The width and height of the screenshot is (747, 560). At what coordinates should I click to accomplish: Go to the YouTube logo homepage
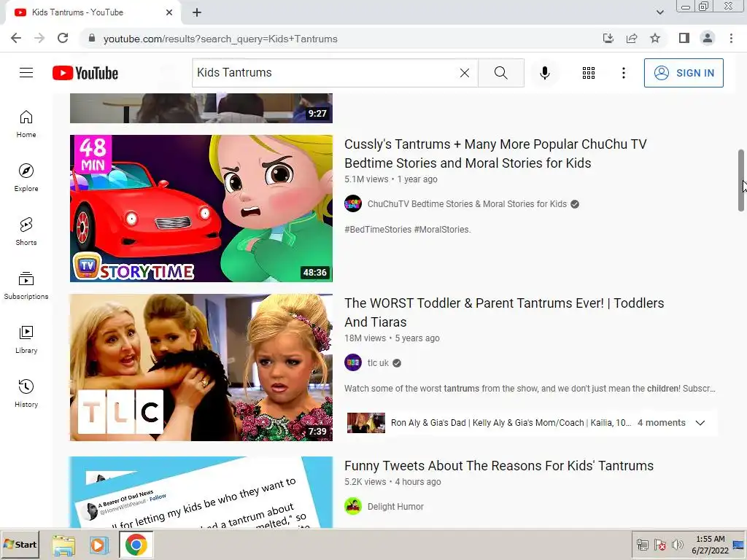point(85,73)
